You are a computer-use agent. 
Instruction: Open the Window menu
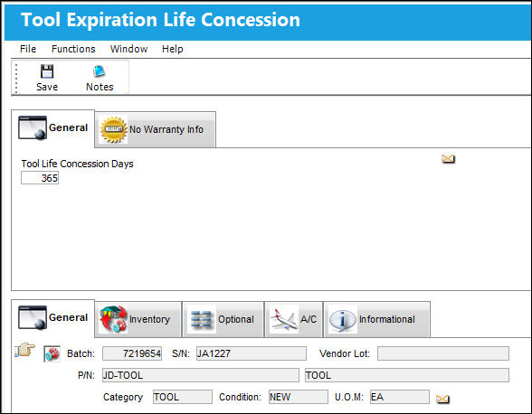point(128,49)
